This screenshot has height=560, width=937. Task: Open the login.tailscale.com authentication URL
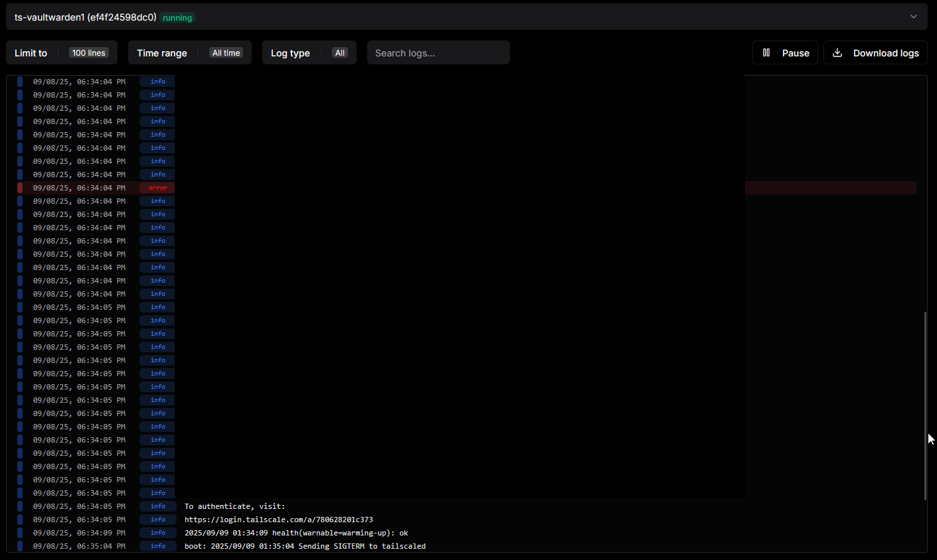278,520
